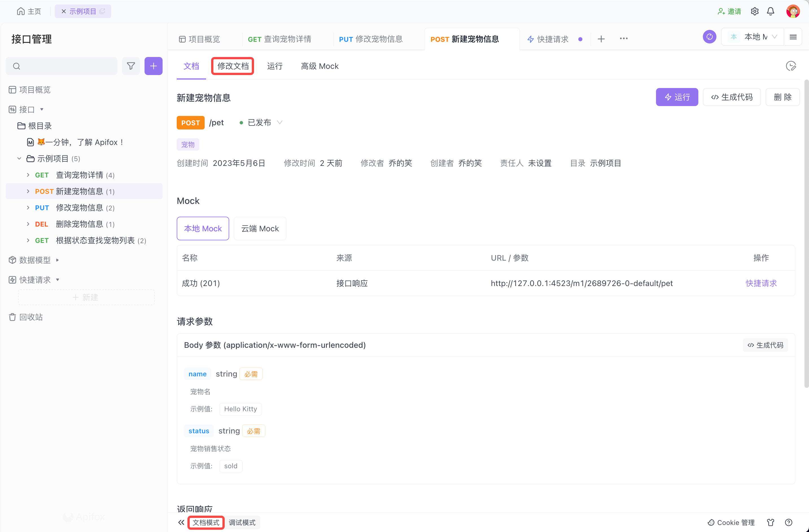Click the hamburger menu icon top right

point(793,37)
